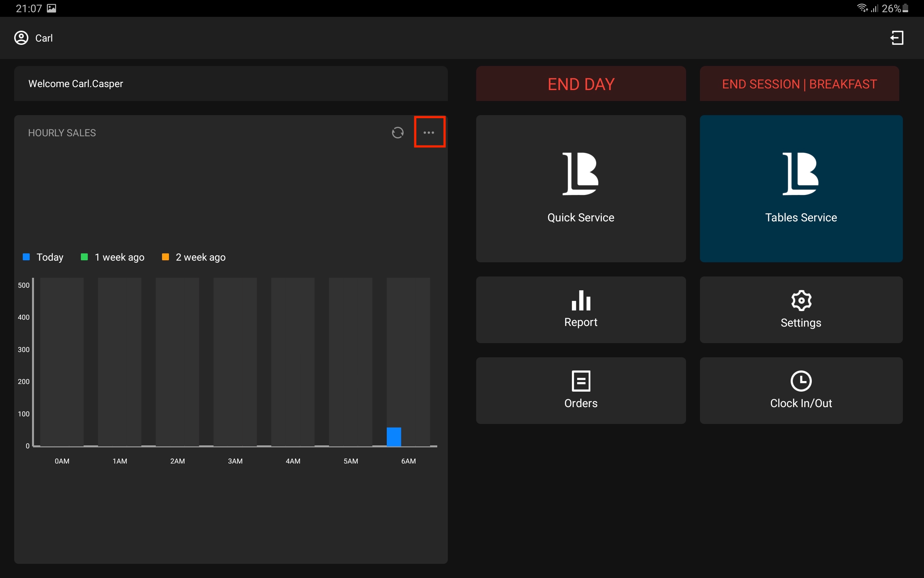Tap the image notification icon in status bar
Image resolution: width=924 pixels, height=578 pixels.
point(51,8)
